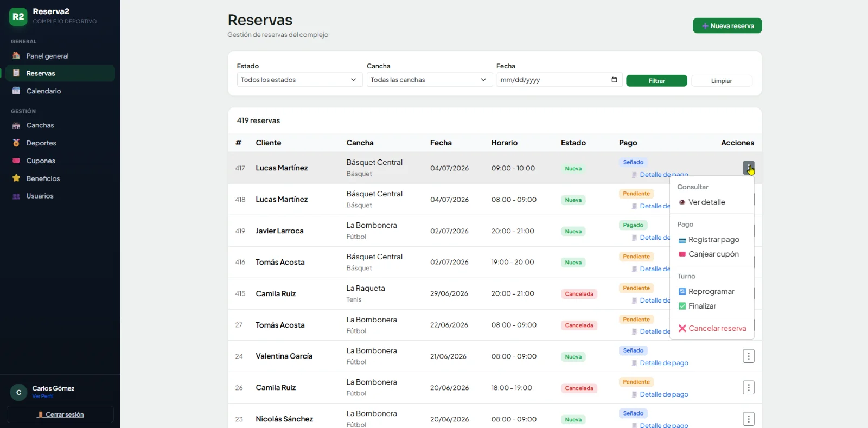Go to Panel general in sidebar
Screen dimensions: 868x428
tap(60, 56)
